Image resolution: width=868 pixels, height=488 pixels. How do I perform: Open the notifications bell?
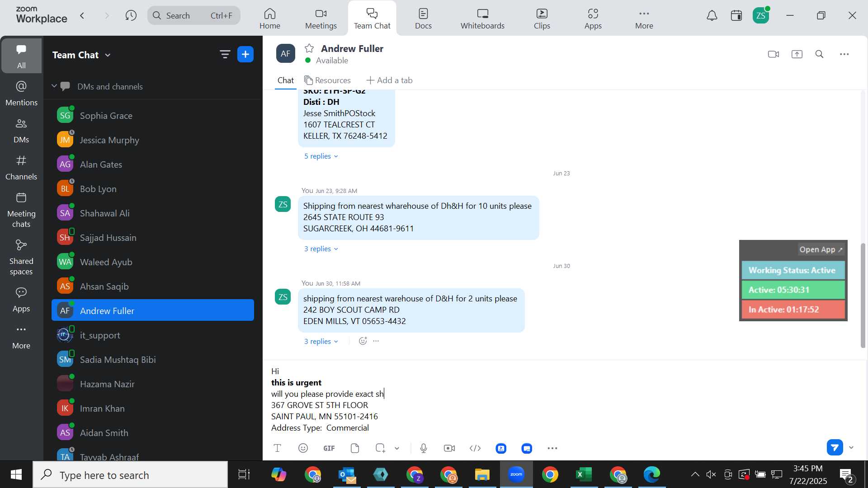(x=712, y=16)
